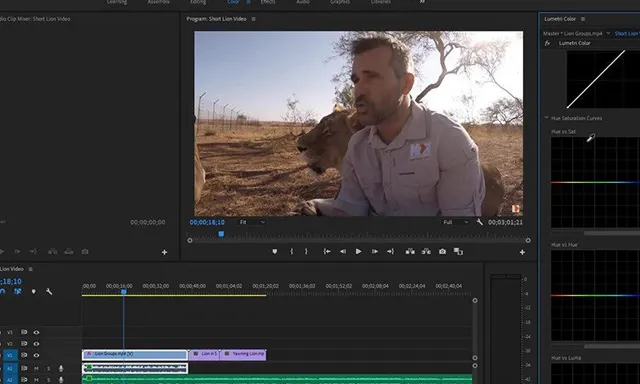The height and width of the screenshot is (384, 640).
Task: Add a marker in the Program monitor
Action: click(275, 252)
